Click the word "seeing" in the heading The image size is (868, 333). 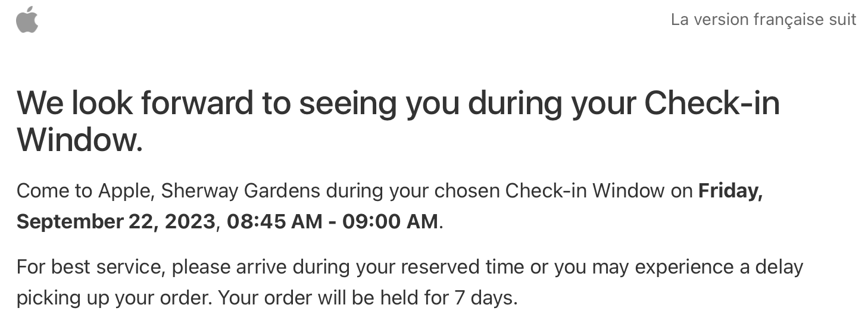(x=347, y=103)
